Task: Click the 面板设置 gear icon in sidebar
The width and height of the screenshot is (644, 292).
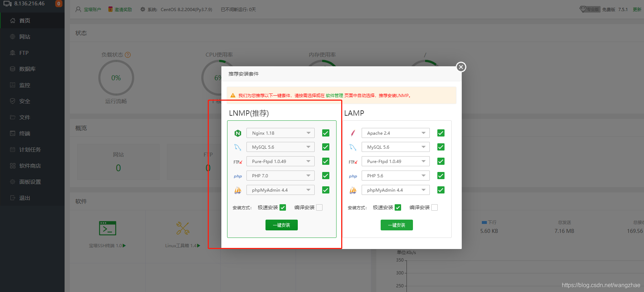Action: coord(13,182)
